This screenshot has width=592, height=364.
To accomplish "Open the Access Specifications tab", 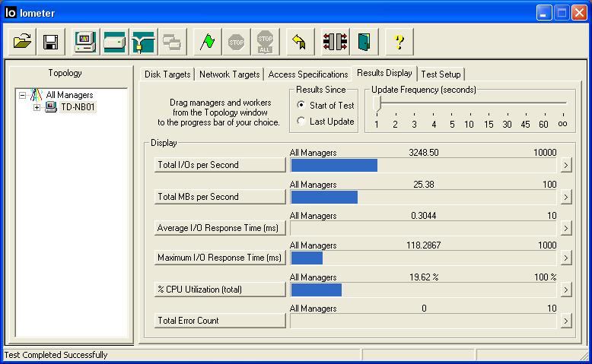I will pos(307,74).
